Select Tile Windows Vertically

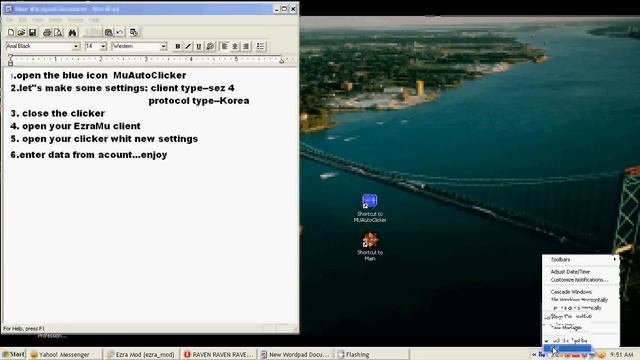580,308
